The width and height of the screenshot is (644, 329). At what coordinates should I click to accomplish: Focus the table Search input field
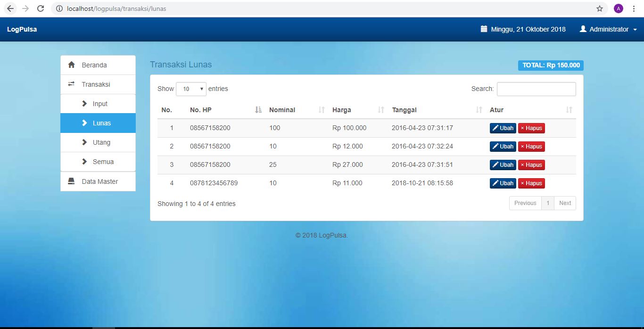tap(536, 89)
